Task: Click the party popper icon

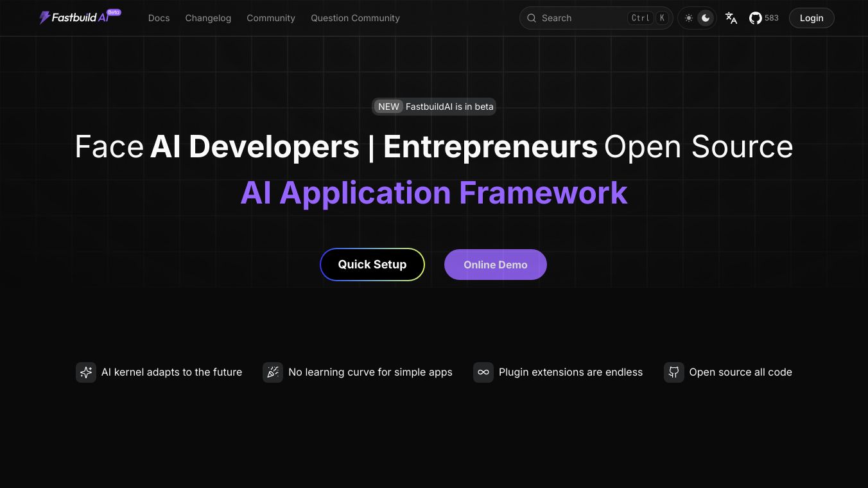Action: point(273,372)
